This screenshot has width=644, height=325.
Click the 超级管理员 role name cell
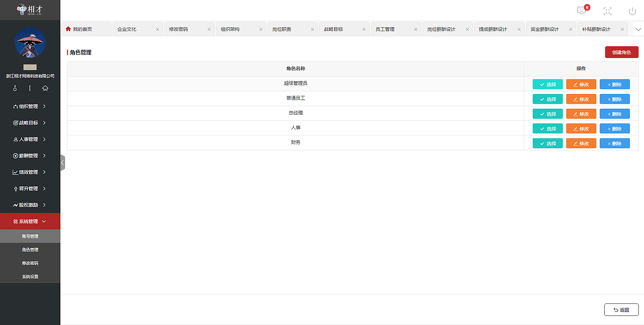(295, 84)
